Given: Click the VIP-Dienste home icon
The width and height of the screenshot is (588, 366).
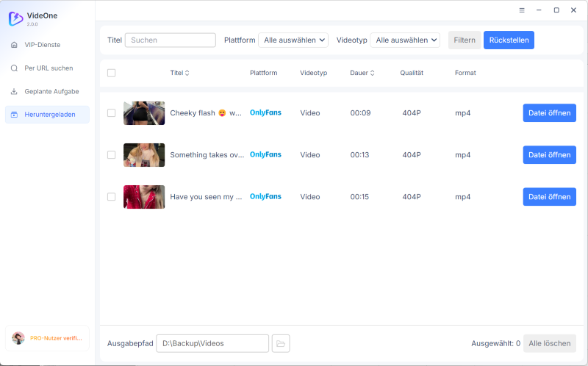Looking at the screenshot, I should coord(14,45).
